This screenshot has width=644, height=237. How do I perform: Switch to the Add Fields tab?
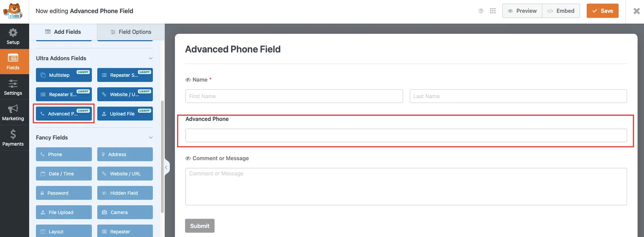tap(63, 32)
